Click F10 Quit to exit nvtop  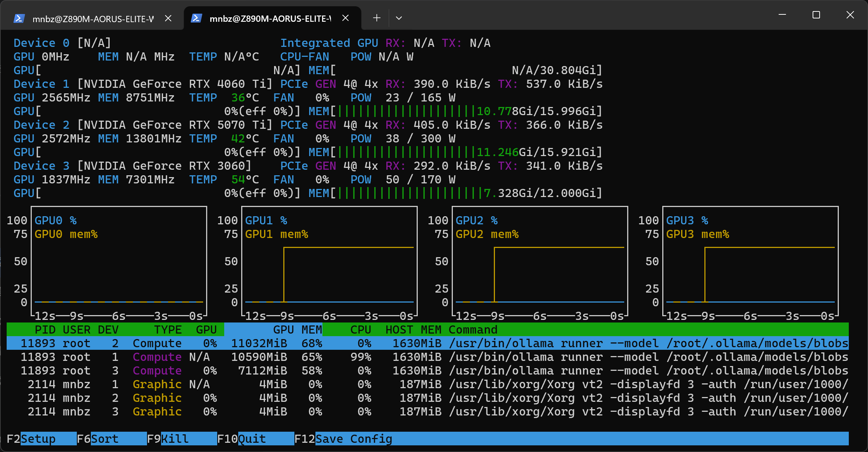242,438
